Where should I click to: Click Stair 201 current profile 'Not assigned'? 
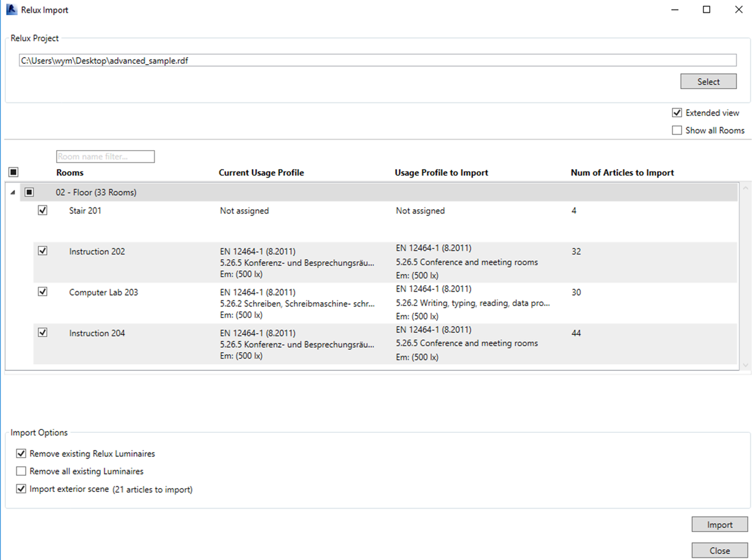[244, 211]
